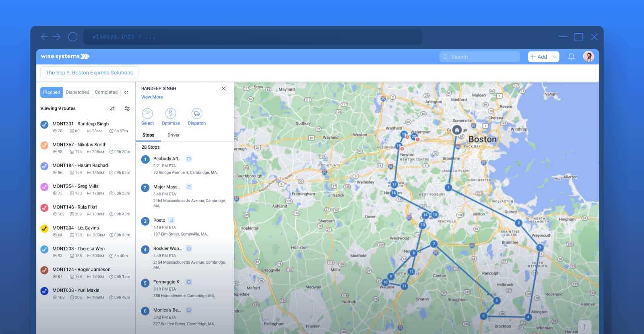The image size is (644, 334).
Task: Click the Select stops icon
Action: coord(148,114)
